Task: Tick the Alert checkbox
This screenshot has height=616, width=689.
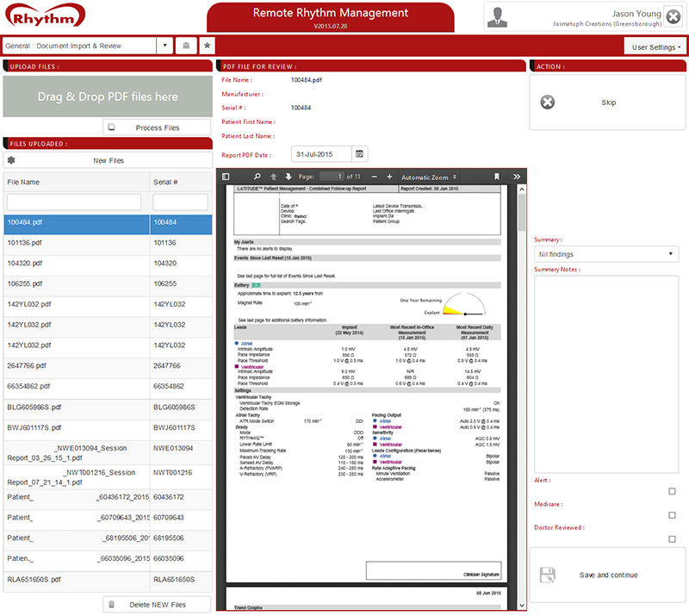Action: (x=672, y=491)
